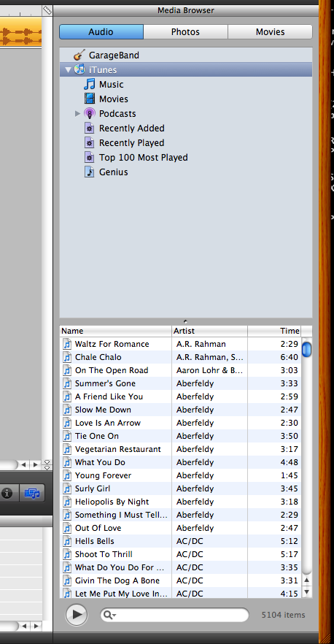334x644 pixels.
Task: Switch to the Audio tab
Action: pos(101,31)
